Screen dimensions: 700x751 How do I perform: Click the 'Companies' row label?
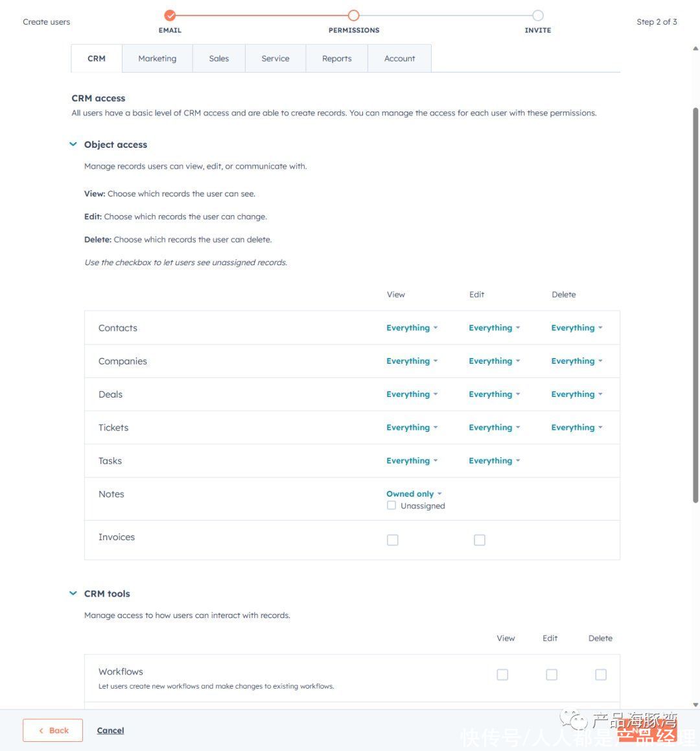click(x=122, y=361)
